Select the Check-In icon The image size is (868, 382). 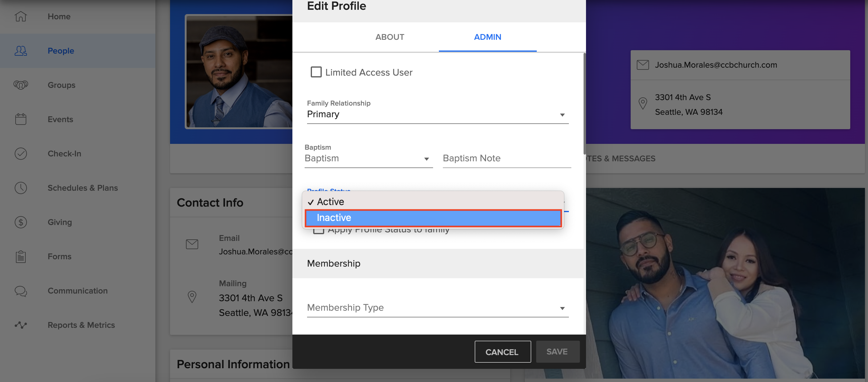20,153
